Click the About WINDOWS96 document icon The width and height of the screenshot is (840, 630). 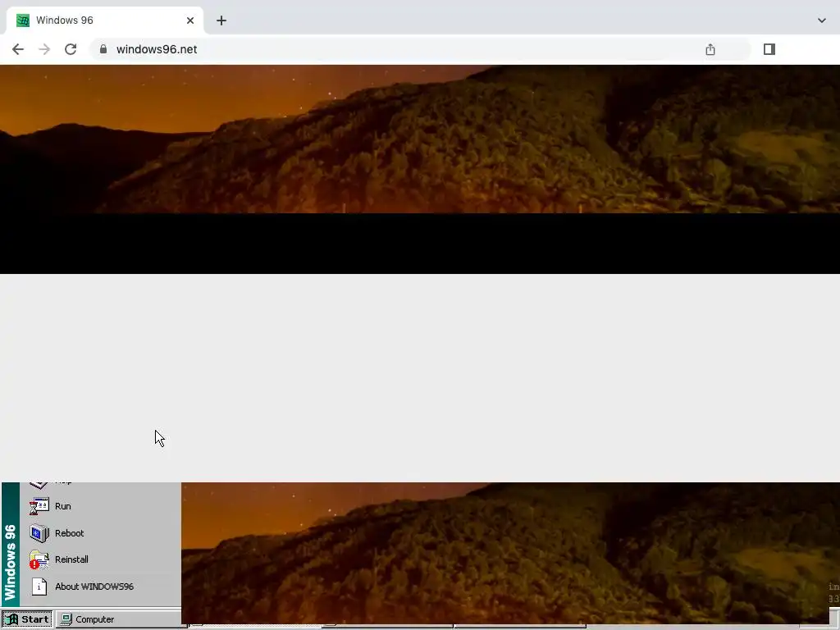click(x=39, y=587)
